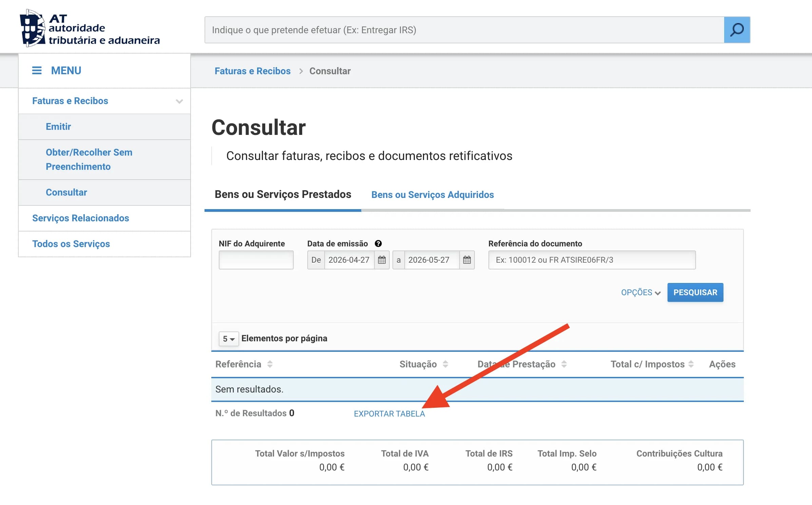This screenshot has height=505, width=812.
Task: Focus the NIF do Adquirente field
Action: [x=256, y=260]
